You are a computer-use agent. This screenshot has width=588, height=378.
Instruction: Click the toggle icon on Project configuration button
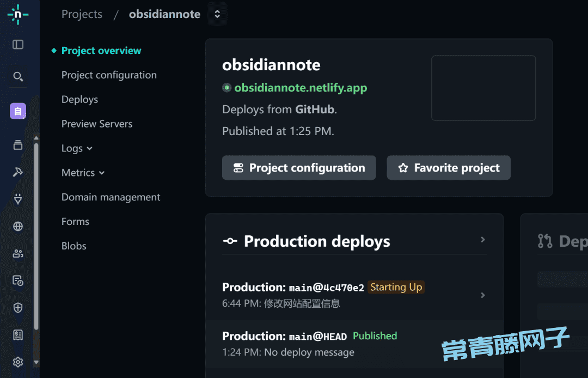[238, 168]
